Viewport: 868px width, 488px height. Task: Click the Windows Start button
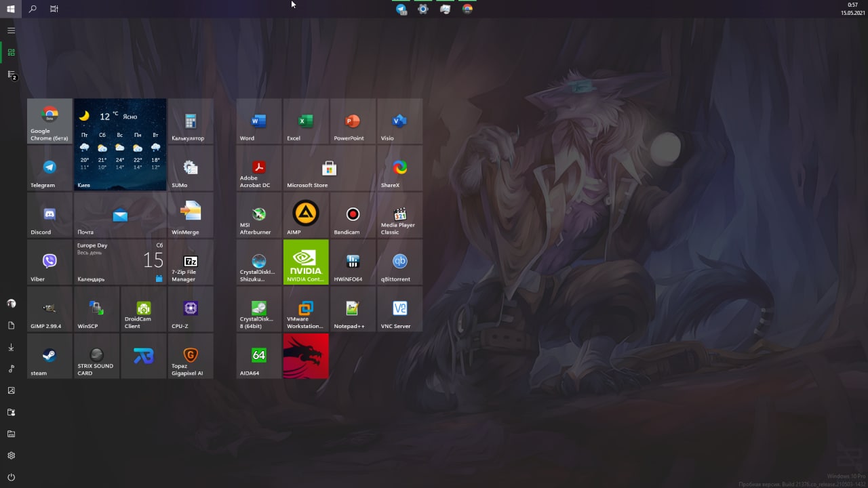coord(11,9)
